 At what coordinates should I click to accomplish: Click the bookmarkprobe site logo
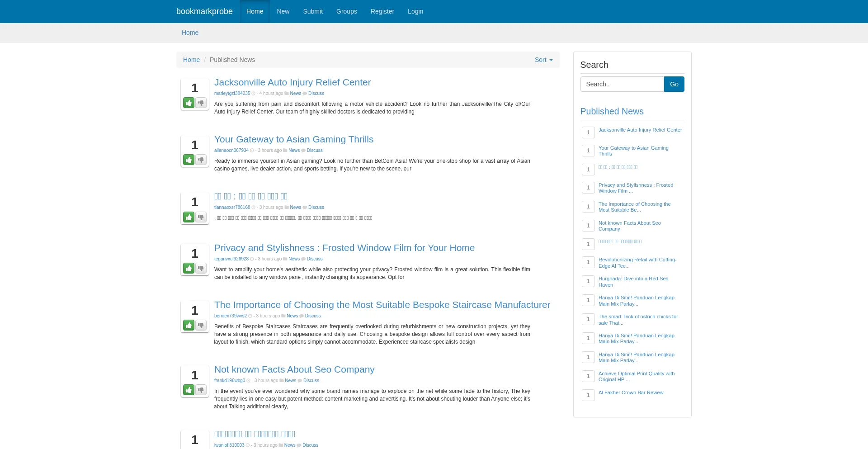204,11
